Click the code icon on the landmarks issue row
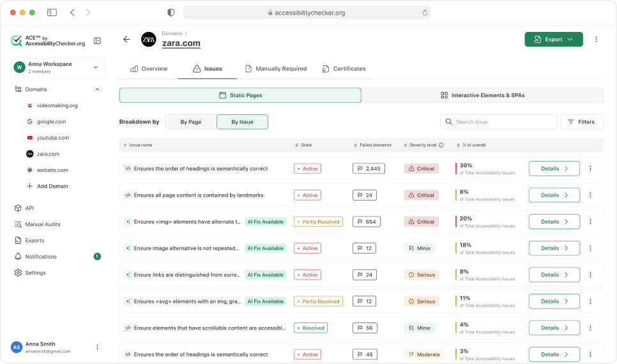The height and width of the screenshot is (364, 617). coord(128,195)
